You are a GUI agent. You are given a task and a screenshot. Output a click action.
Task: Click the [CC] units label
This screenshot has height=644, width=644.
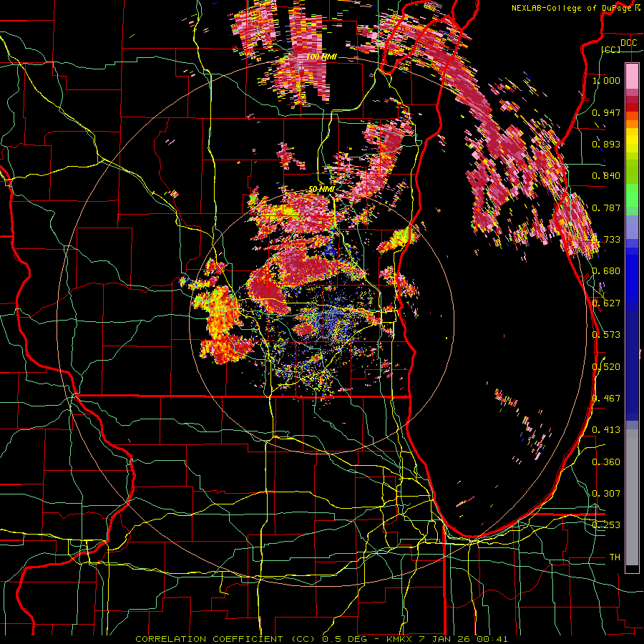point(611,49)
